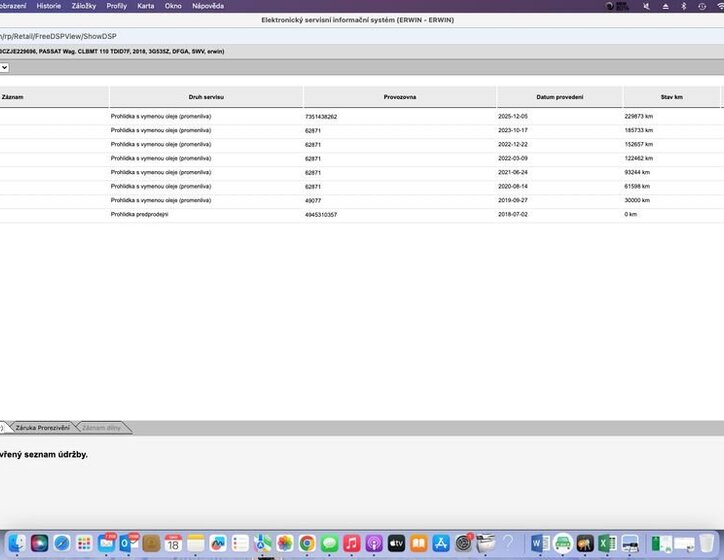
Task: Open the App Store dock icon
Action: 440,543
